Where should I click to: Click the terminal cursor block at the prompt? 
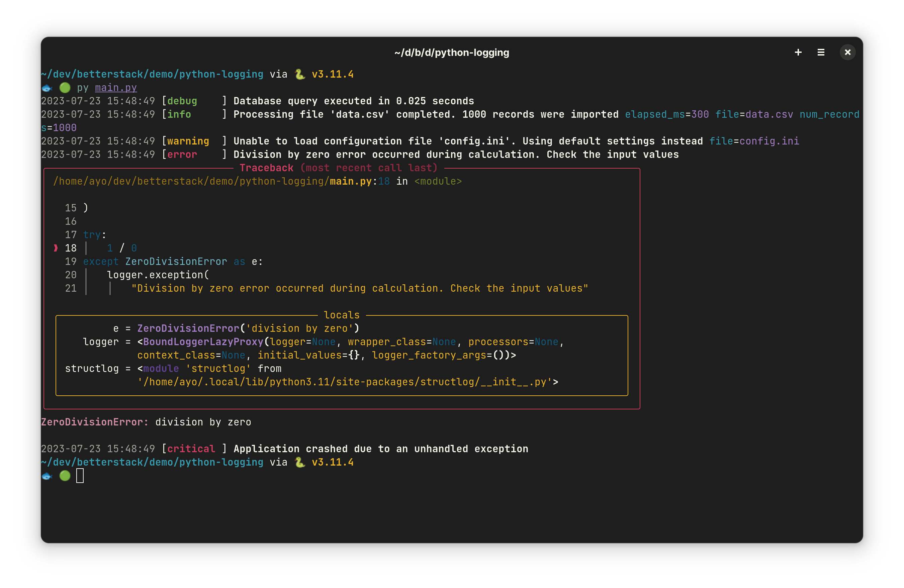pyautogui.click(x=80, y=476)
